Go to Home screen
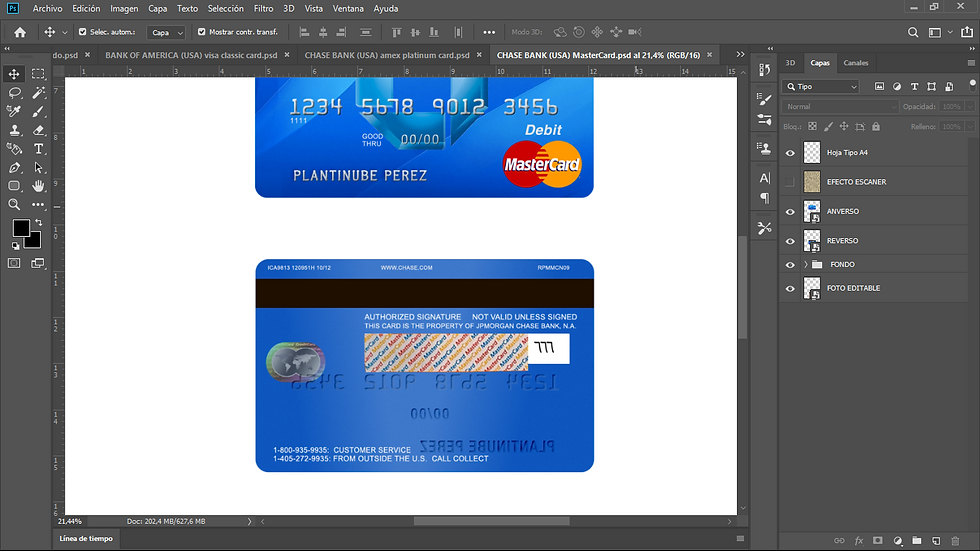The width and height of the screenshot is (980, 551). point(20,32)
